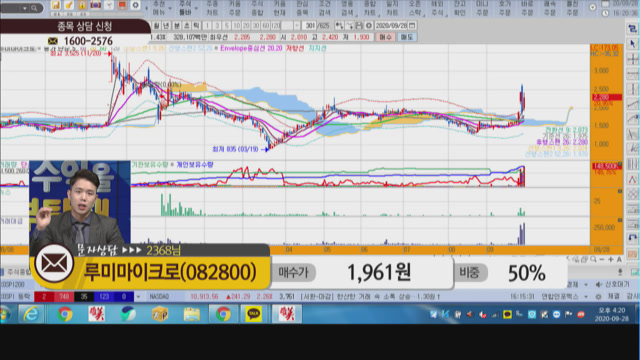Toggle tick period button 틱
This screenshot has height=360, width=640.
[196, 26]
